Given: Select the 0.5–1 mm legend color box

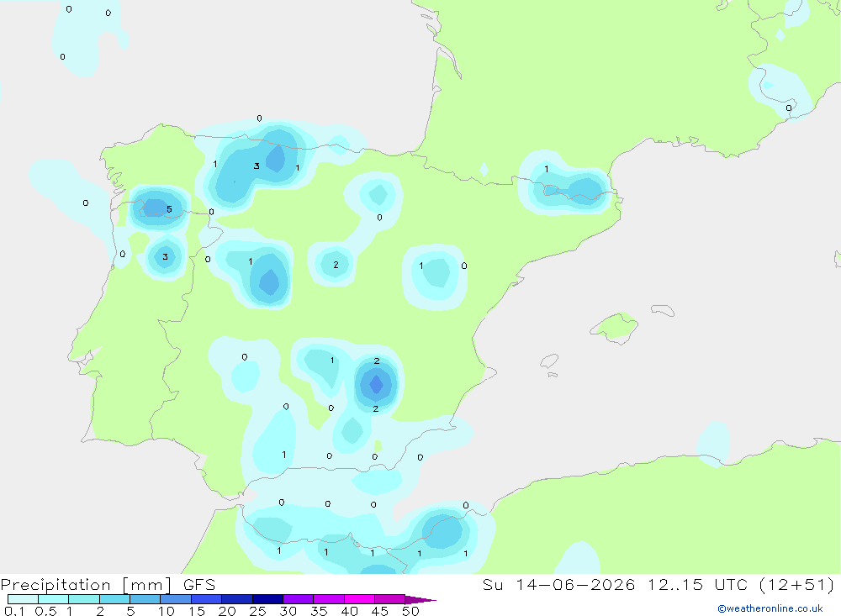Looking at the screenshot, I should click(54, 599).
